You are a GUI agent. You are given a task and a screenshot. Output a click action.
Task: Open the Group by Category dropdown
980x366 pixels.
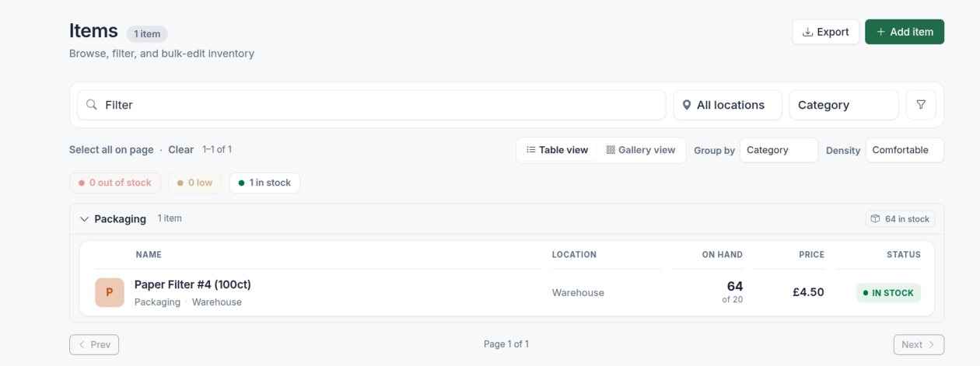point(779,150)
